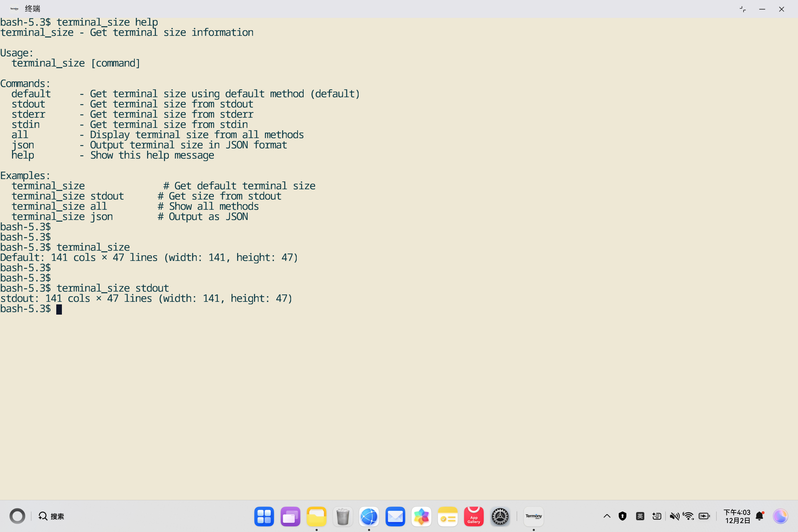
Task: Click the 搜索 search button
Action: 52,516
